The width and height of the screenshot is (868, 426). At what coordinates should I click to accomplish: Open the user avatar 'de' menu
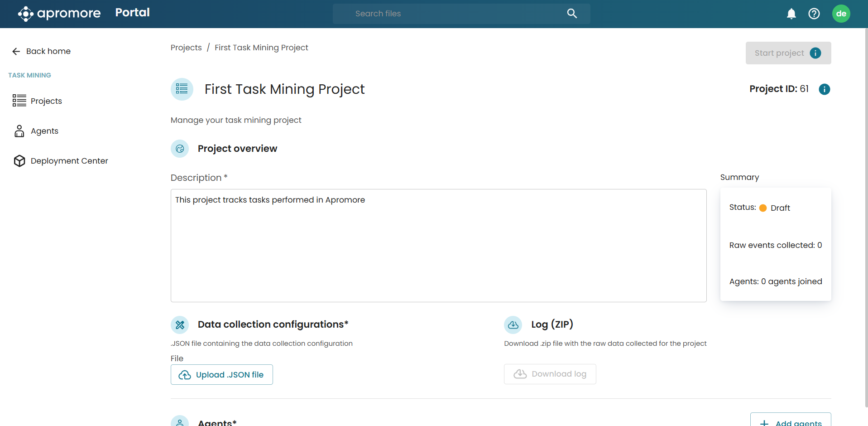[x=841, y=14]
